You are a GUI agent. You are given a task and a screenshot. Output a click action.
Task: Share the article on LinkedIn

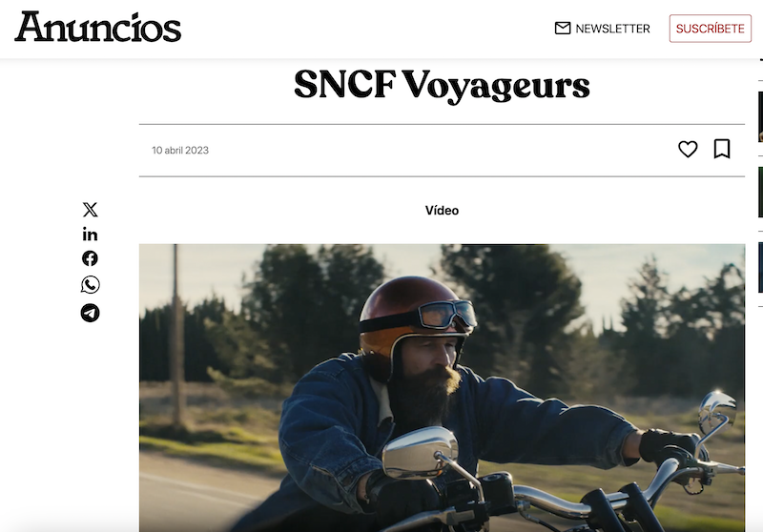point(90,235)
